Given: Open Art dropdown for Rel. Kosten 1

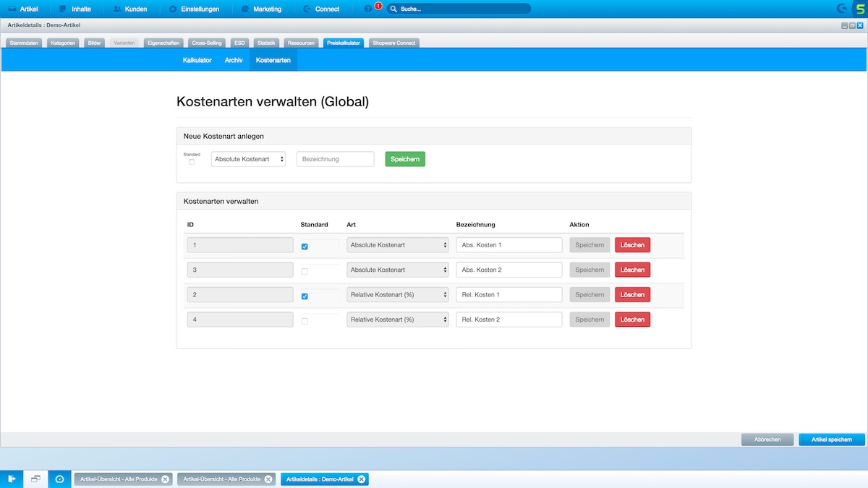Looking at the screenshot, I should (x=397, y=295).
